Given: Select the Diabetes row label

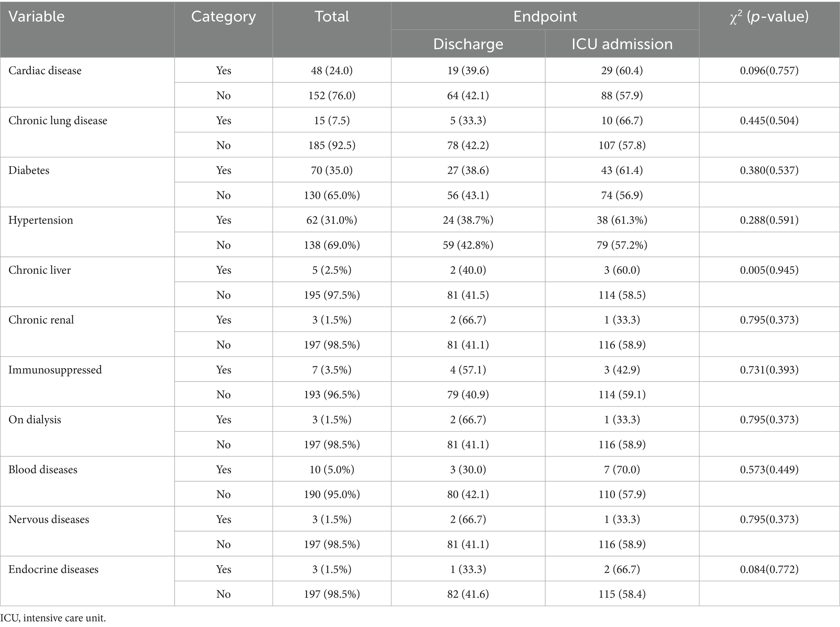Looking at the screenshot, I should (29, 170).
